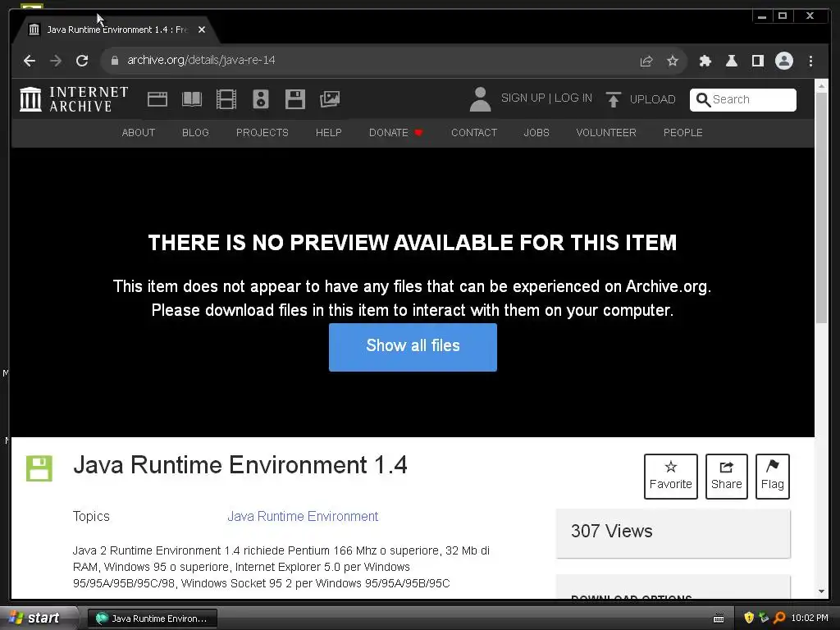Click the Show all files button
The image size is (840, 630).
(413, 347)
